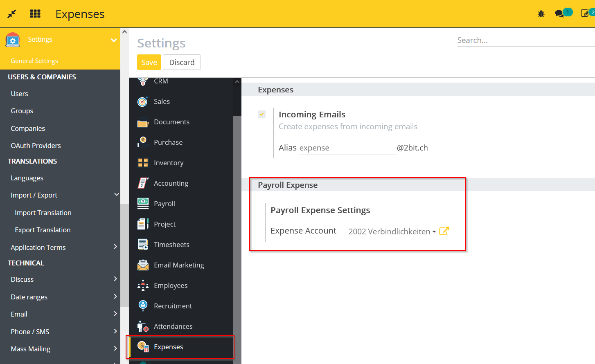This screenshot has height=364, width=595.
Task: Open the Accounting settings section
Action: coord(171,183)
